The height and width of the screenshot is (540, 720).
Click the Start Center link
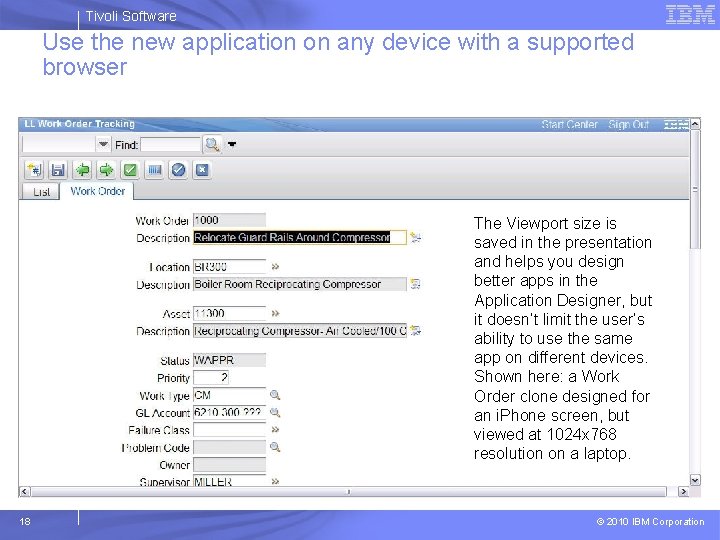pos(569,124)
